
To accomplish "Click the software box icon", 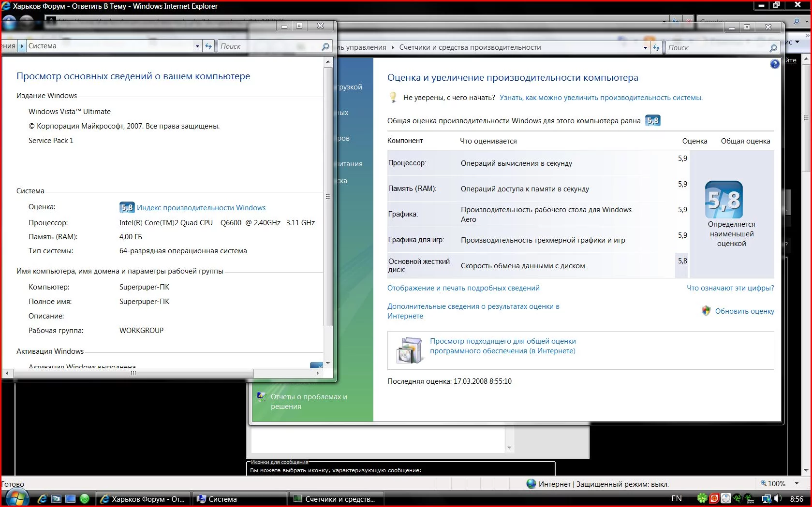I will click(x=410, y=350).
